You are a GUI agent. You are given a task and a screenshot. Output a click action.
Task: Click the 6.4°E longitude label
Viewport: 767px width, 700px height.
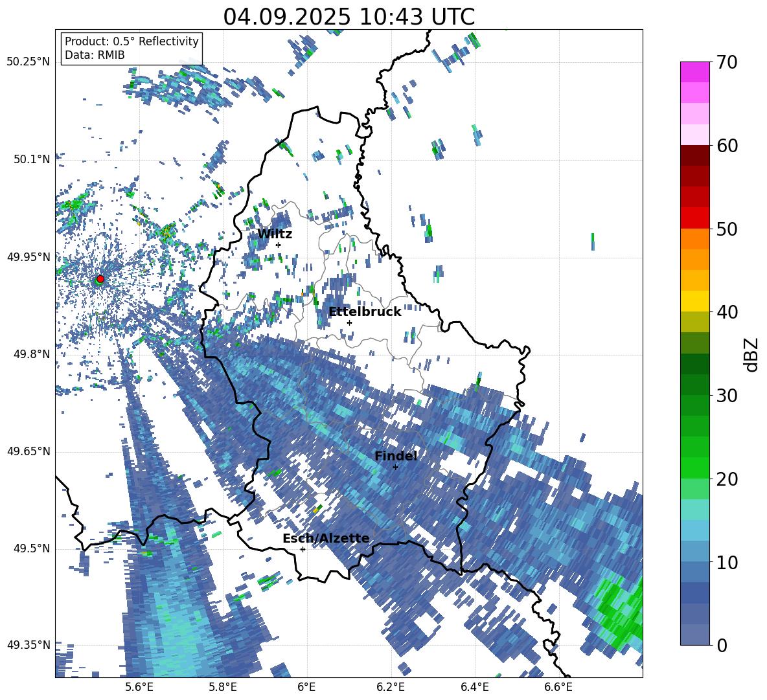pyautogui.click(x=474, y=687)
